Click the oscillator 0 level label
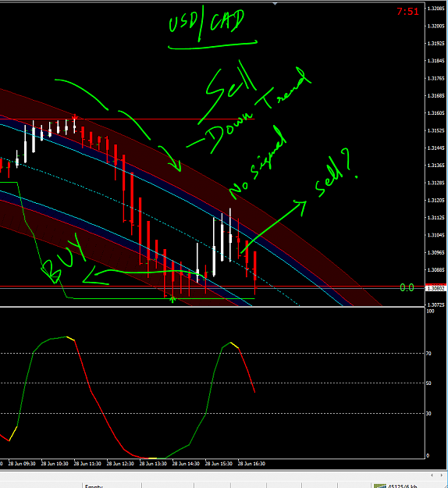448x488 pixels. coord(428,456)
